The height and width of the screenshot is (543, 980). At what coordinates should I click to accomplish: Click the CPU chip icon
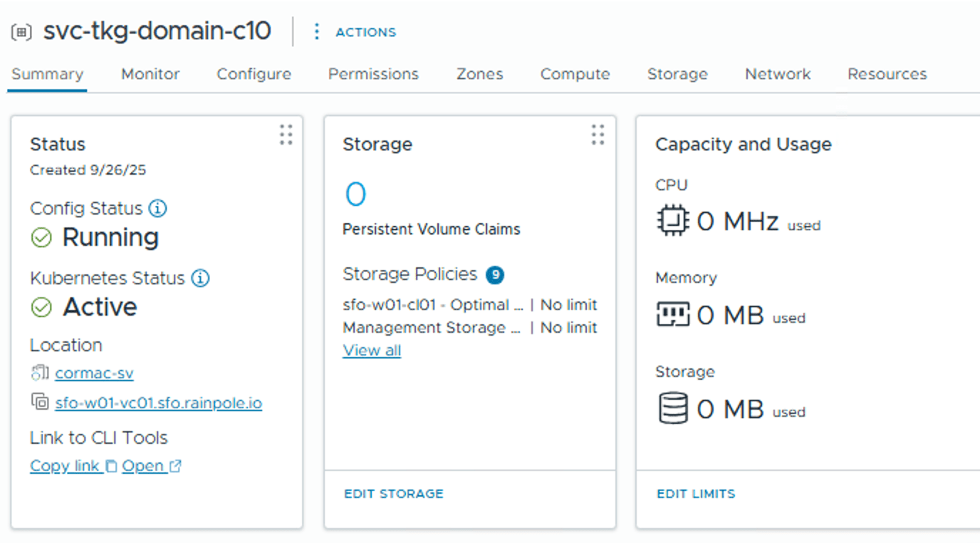coord(672,222)
